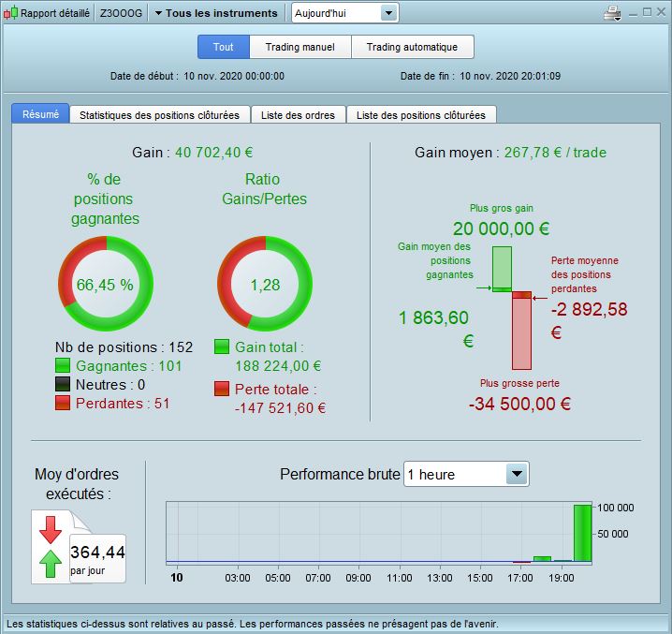Click the 1 863,60 average win value
The height and width of the screenshot is (634, 672).
(433, 317)
